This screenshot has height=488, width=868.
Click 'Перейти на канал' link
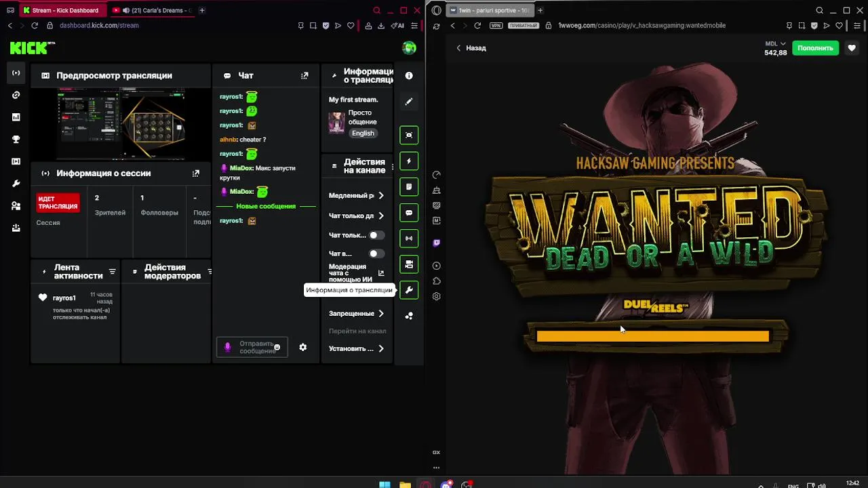coord(357,331)
